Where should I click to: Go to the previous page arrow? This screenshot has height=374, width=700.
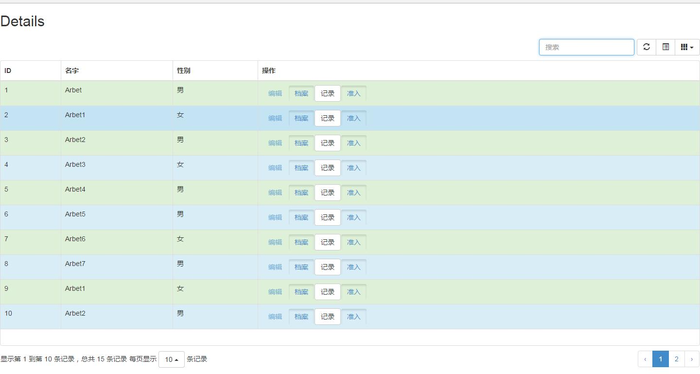645,359
